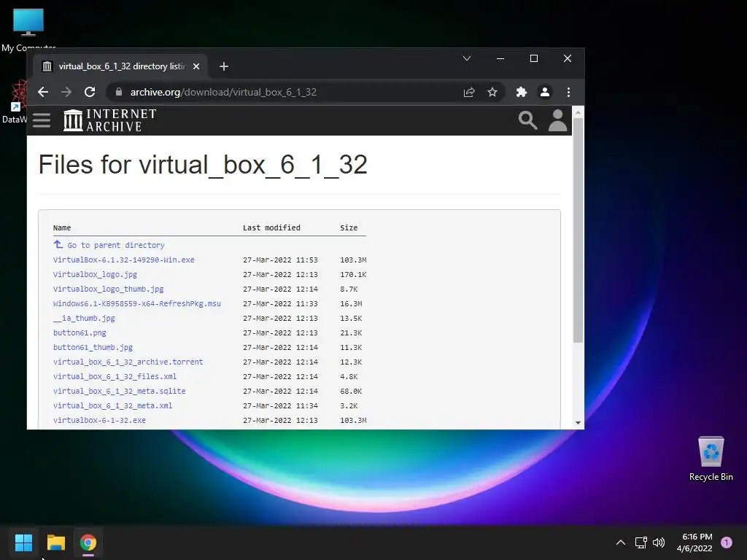View site info via the padlock icon

tap(119, 92)
